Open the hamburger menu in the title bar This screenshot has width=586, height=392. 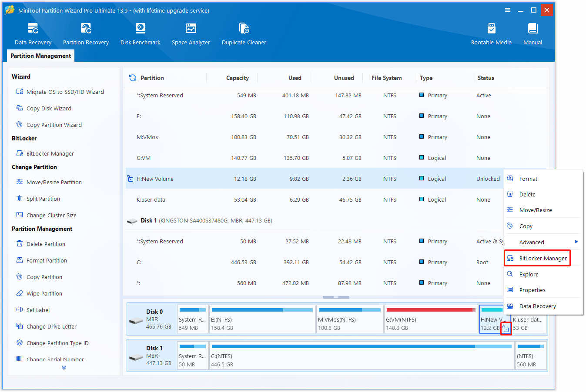tap(507, 10)
